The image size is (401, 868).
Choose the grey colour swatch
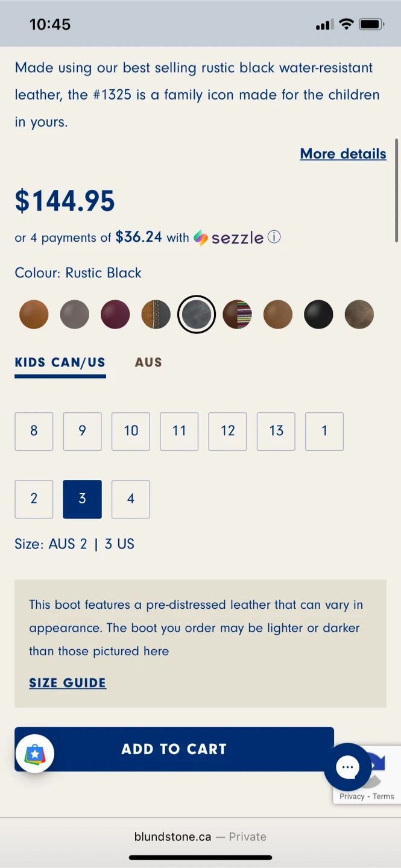pyautogui.click(x=75, y=315)
